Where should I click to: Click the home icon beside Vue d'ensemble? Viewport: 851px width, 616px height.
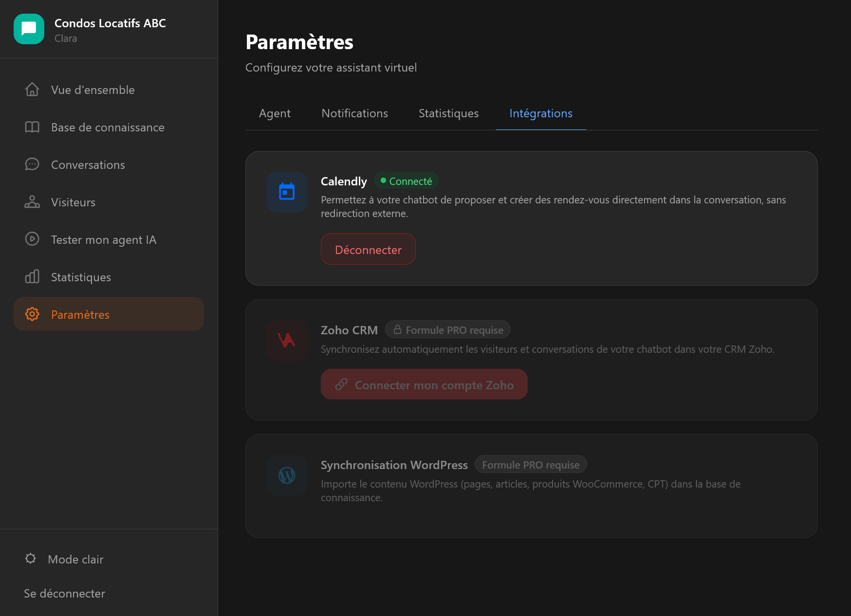(32, 90)
